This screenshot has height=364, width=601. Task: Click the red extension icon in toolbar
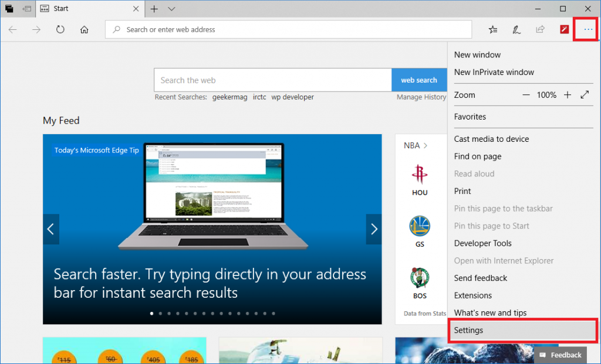(x=564, y=29)
